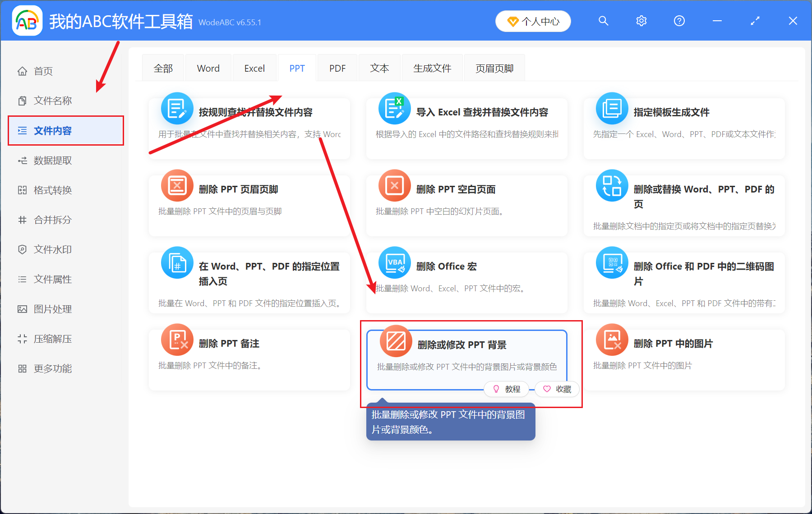The width and height of the screenshot is (812, 514).
Task: Open the in-app search tool
Action: (603, 21)
